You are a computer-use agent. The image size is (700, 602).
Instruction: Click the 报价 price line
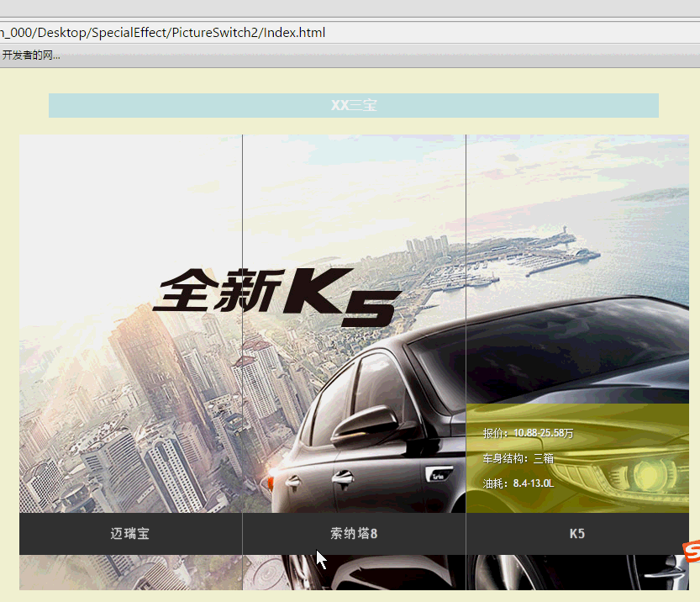(528, 434)
